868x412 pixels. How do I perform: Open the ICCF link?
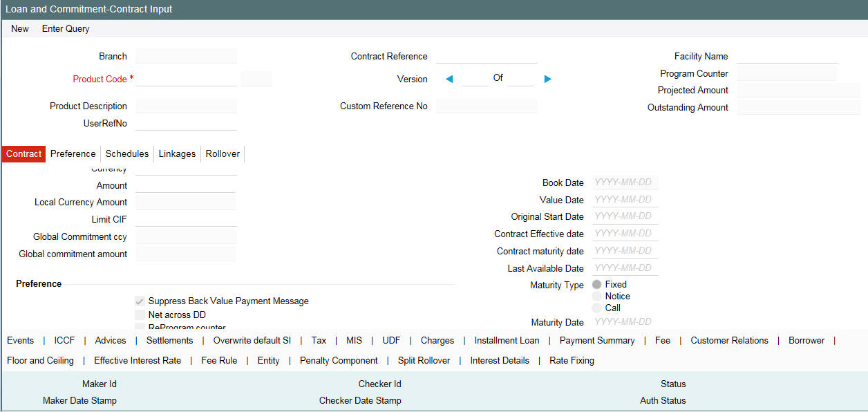pyautogui.click(x=64, y=340)
